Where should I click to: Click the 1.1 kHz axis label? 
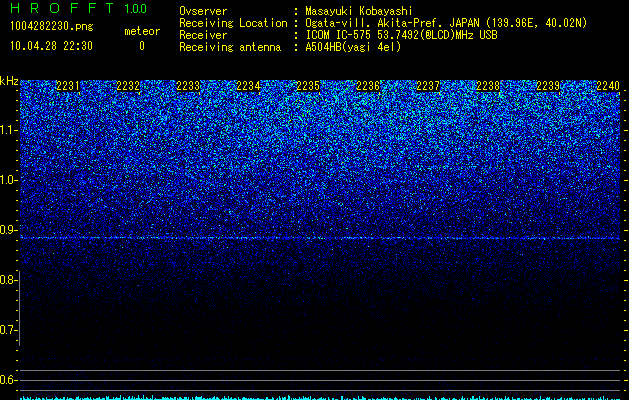tap(9, 130)
